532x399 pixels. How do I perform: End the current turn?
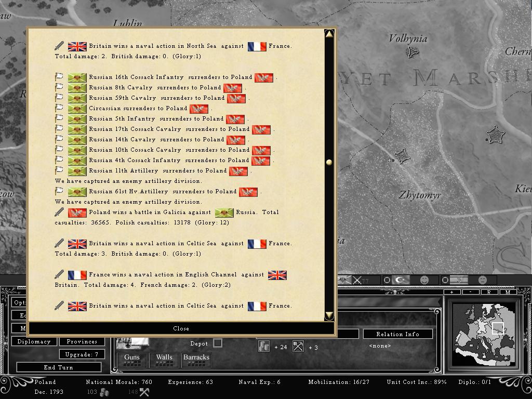pos(59,367)
